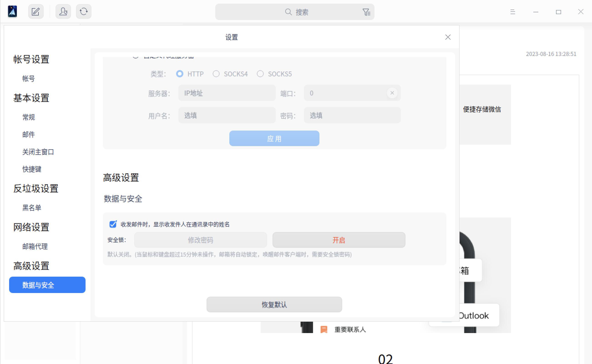This screenshot has height=364, width=592.
Task: Click the mail app logo icon
Action: [x=13, y=12]
